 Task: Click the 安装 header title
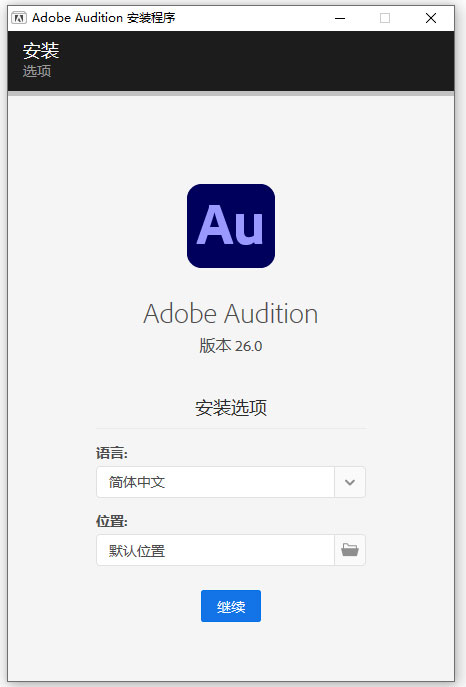click(41, 50)
